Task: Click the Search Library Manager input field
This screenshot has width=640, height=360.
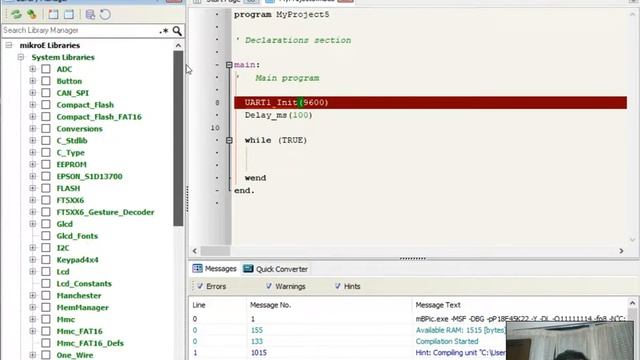Action: 80,31
